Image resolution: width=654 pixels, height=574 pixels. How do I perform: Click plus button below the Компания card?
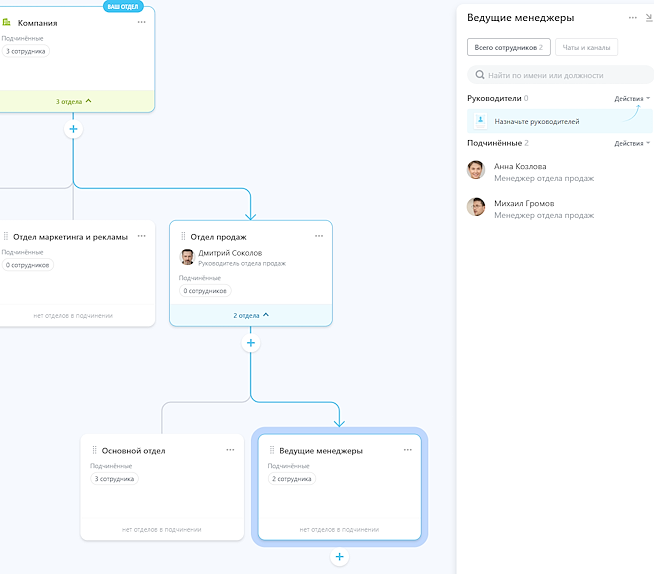[73, 129]
